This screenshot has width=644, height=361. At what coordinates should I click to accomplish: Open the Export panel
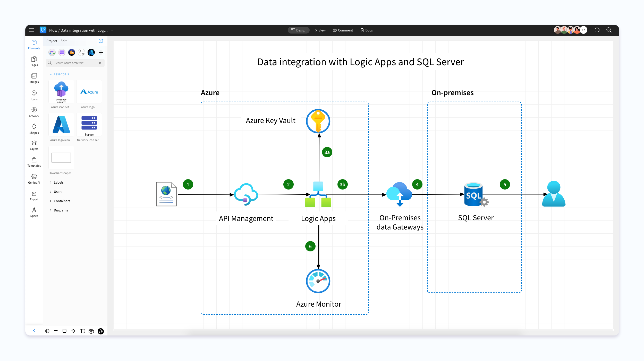(34, 196)
